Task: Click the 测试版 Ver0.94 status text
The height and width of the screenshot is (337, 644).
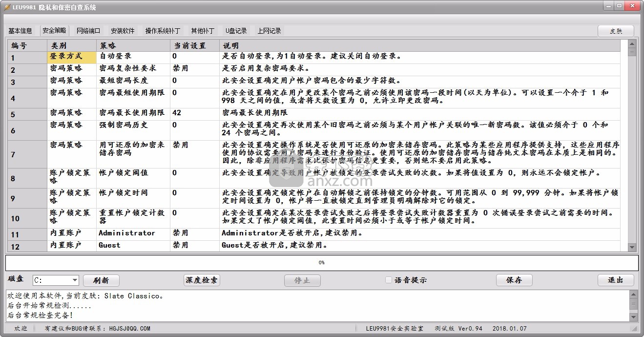Action: [458, 329]
